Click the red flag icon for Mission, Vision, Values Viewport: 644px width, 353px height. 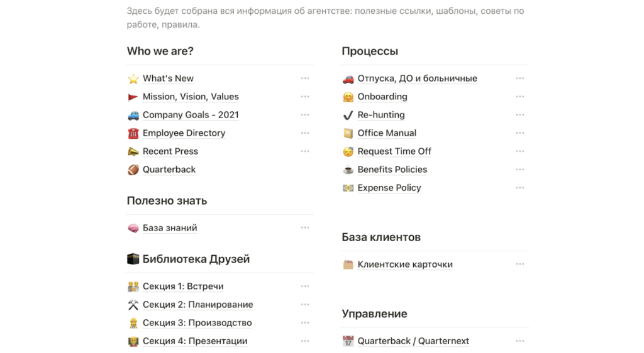(133, 97)
